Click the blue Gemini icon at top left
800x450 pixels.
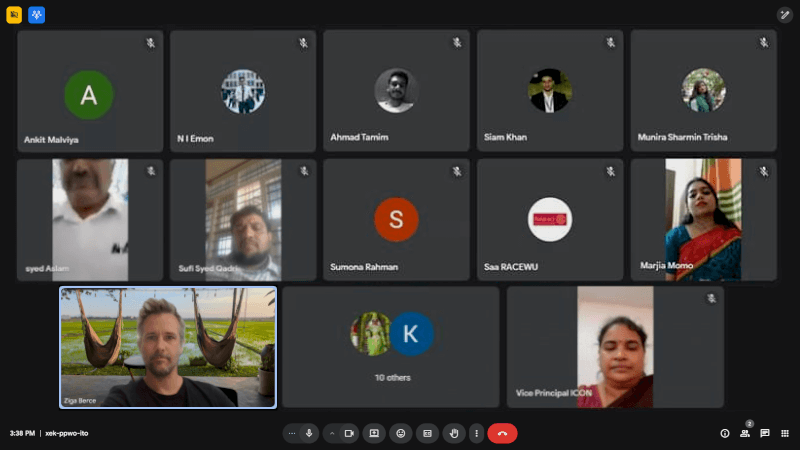(x=37, y=15)
